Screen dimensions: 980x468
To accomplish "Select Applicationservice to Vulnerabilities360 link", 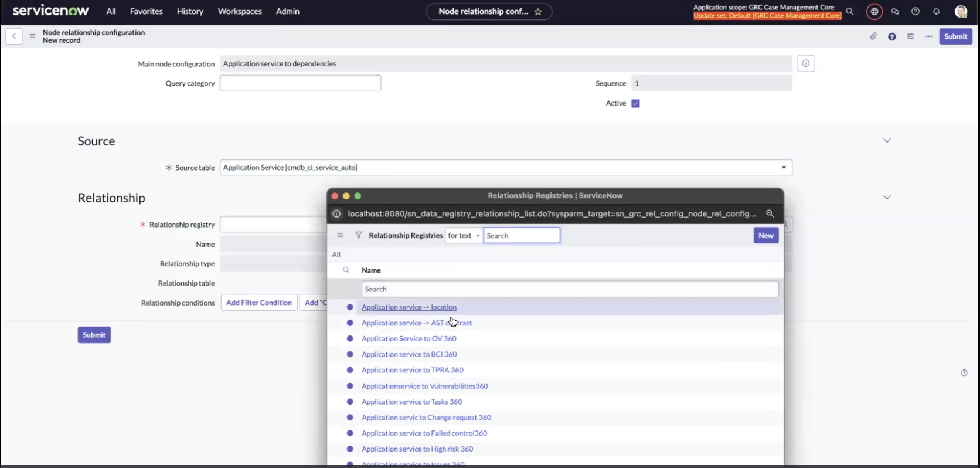I will point(425,386).
